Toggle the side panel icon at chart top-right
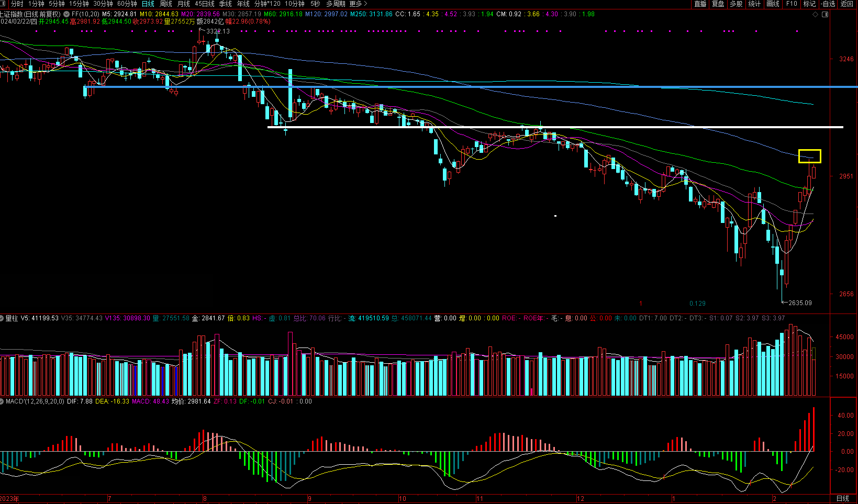The width and height of the screenshot is (858, 504). point(825,15)
